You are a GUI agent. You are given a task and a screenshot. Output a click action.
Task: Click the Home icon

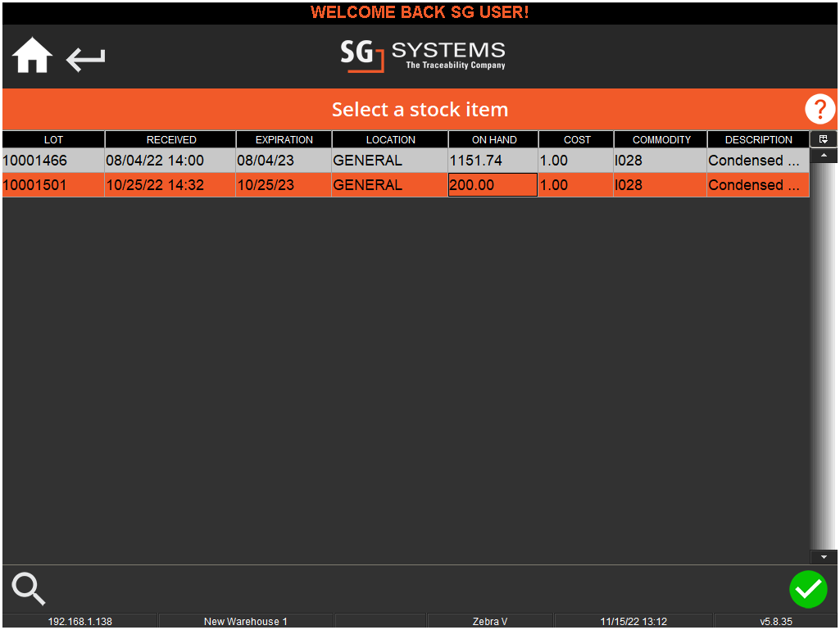(x=31, y=54)
